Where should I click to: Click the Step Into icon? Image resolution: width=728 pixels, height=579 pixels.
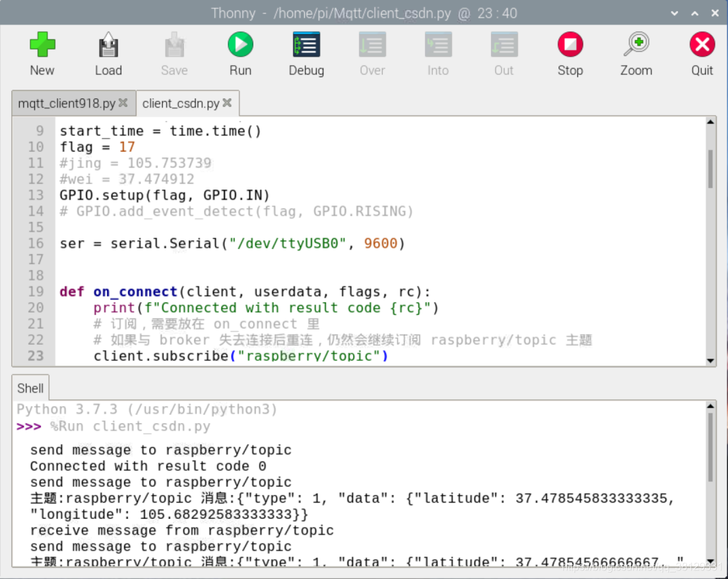[438, 45]
